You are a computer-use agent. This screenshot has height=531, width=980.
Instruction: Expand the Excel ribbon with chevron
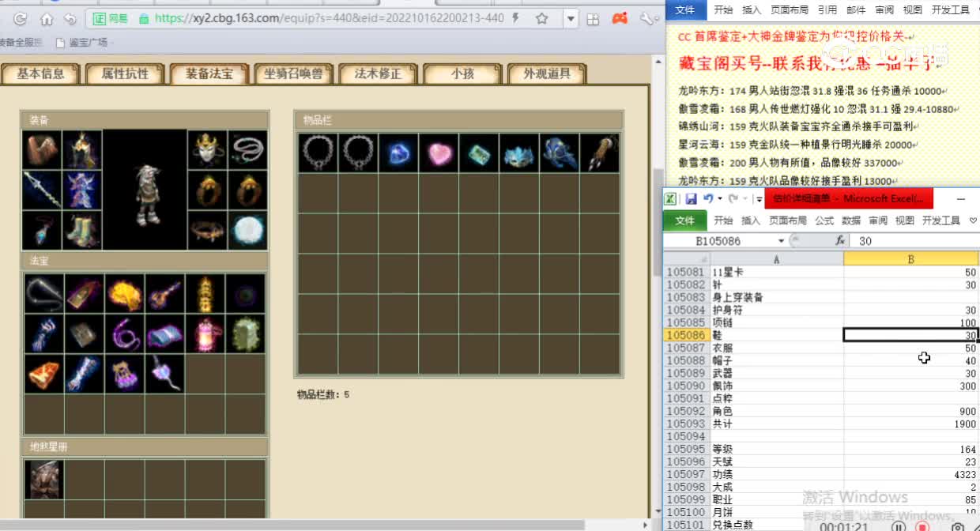point(972,220)
